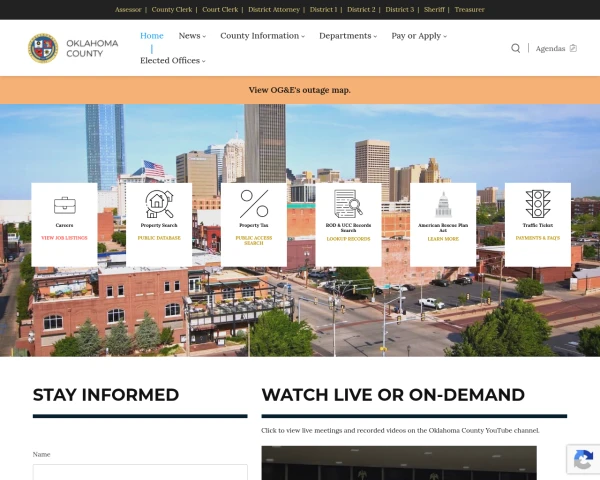The height and width of the screenshot is (480, 600).
Task: Expand the Pay or Apply menu
Action: tap(419, 36)
